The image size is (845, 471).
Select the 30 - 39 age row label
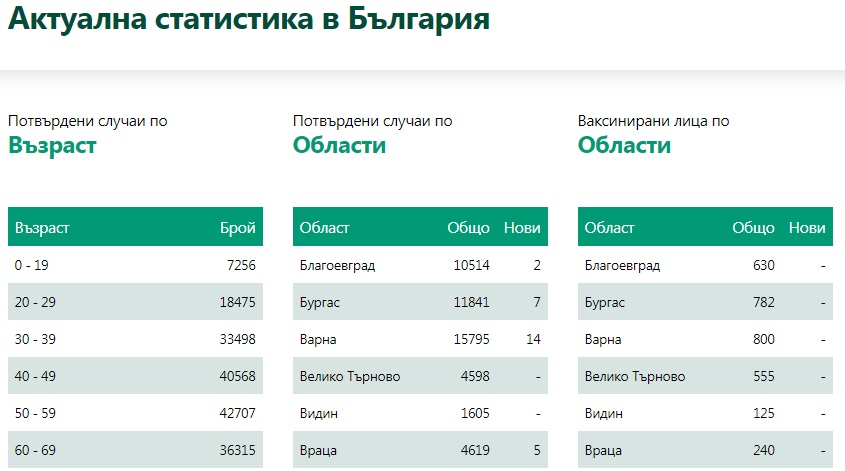click(35, 339)
